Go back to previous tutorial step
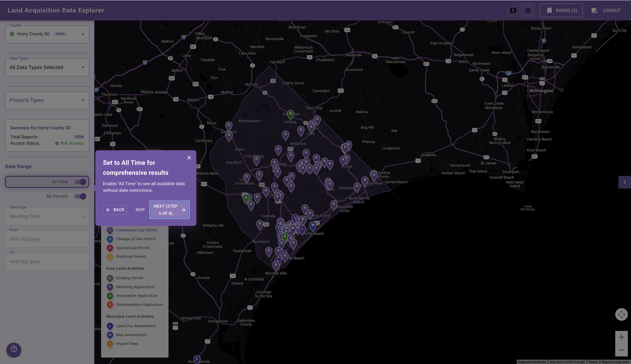The width and height of the screenshot is (631, 364). coord(115,210)
